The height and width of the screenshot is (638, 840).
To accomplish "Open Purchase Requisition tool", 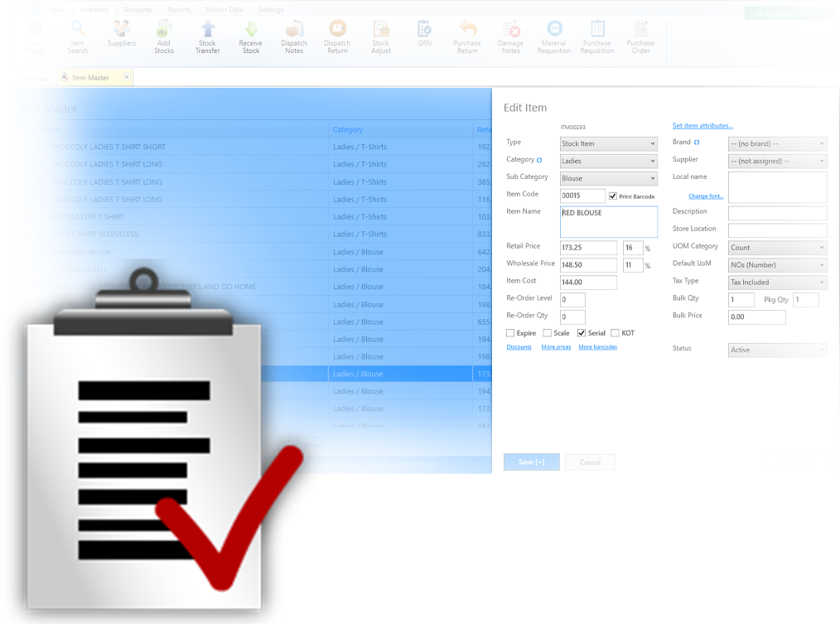I will coord(597,36).
